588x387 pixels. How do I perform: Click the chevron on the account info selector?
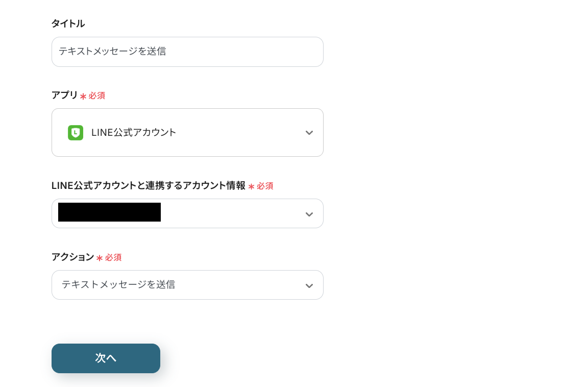point(309,213)
